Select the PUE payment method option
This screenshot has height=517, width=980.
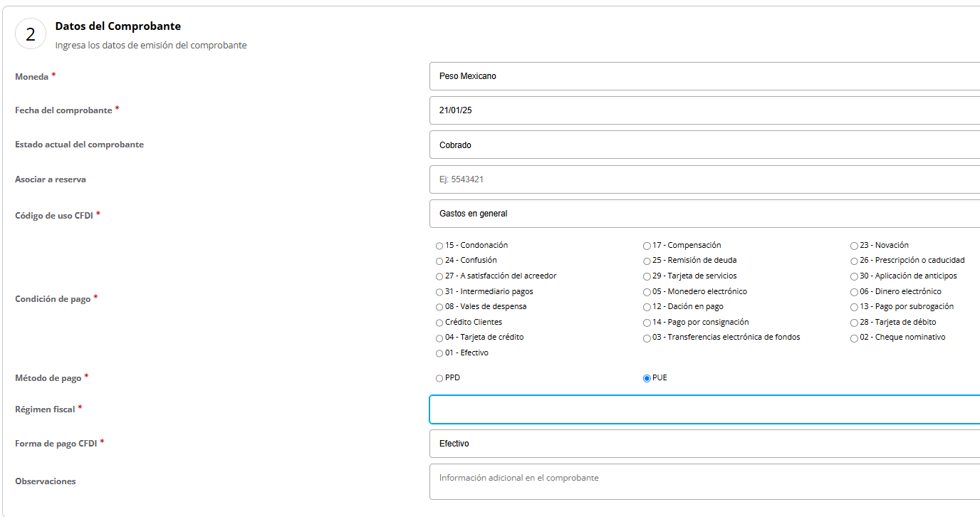point(647,378)
